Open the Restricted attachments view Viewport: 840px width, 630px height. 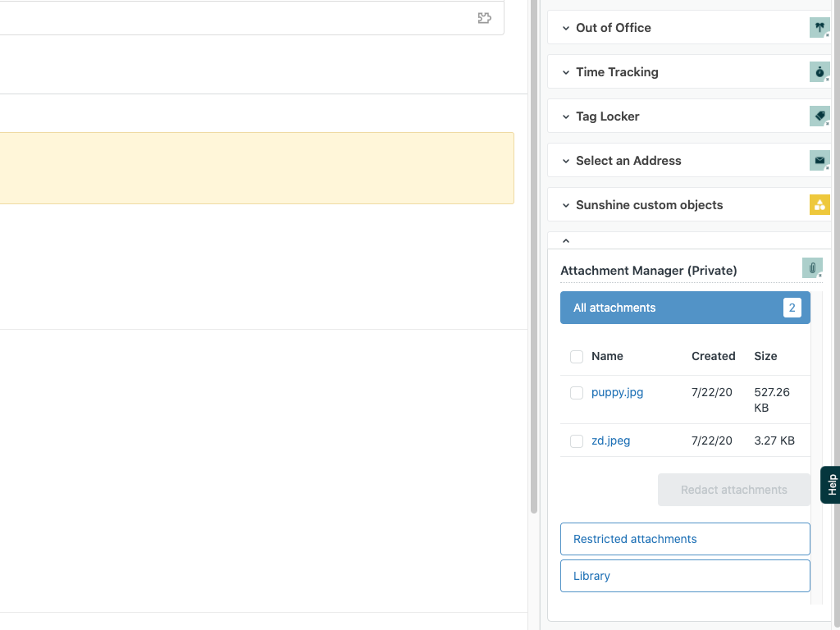[685, 539]
